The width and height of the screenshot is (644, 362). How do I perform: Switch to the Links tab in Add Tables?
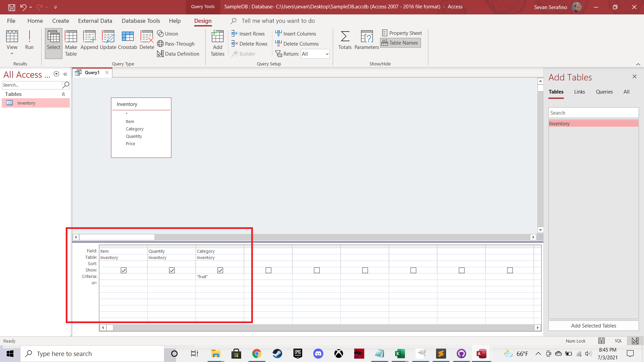[x=579, y=92]
